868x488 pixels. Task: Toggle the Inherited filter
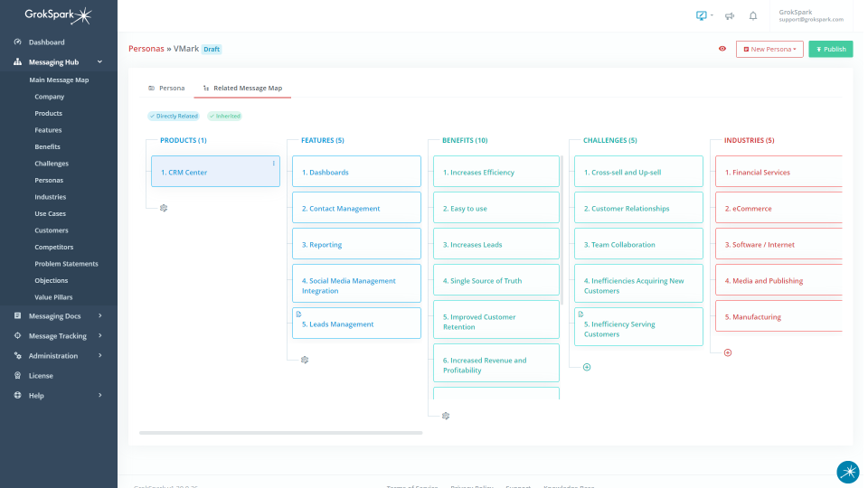[x=224, y=117]
